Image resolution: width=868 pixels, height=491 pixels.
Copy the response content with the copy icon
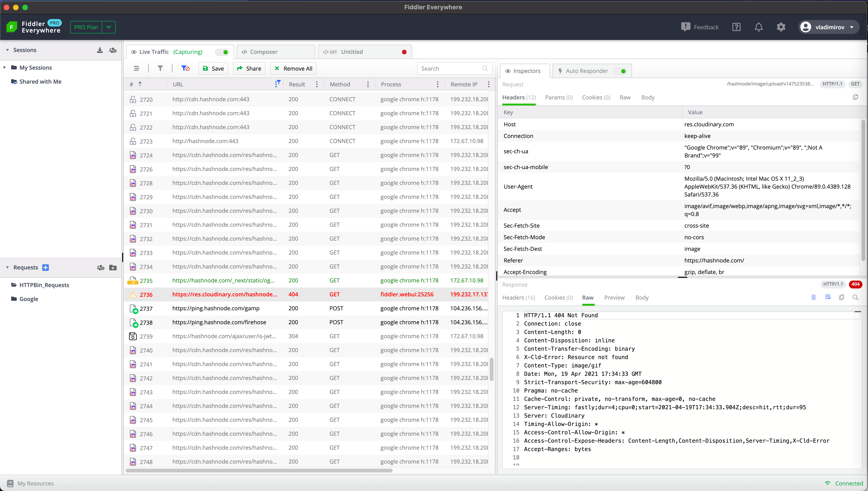(841, 297)
